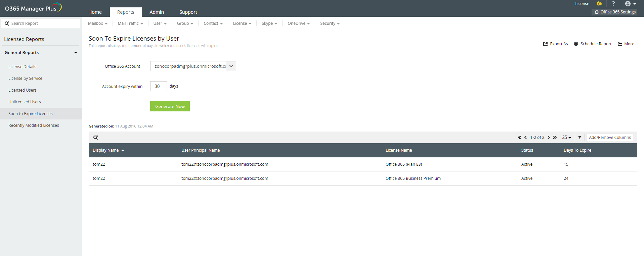Open the Admin tab
644x256 pixels.
pos(157,12)
